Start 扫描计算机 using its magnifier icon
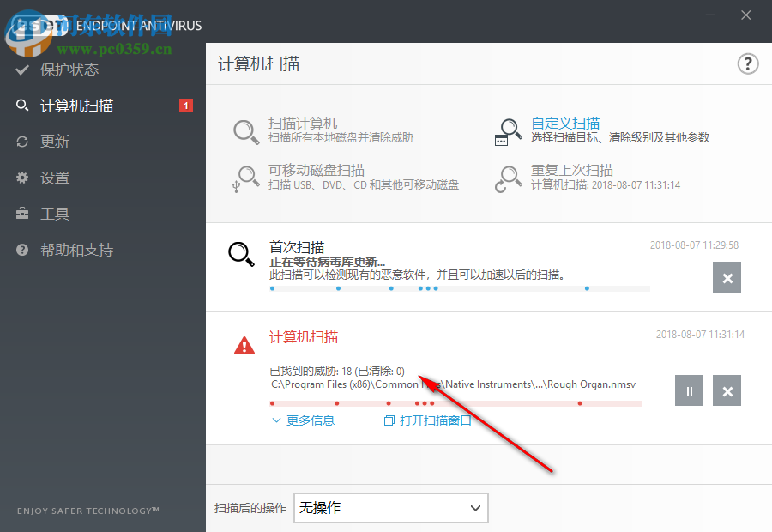This screenshot has height=532, width=772. pyautogui.click(x=245, y=130)
